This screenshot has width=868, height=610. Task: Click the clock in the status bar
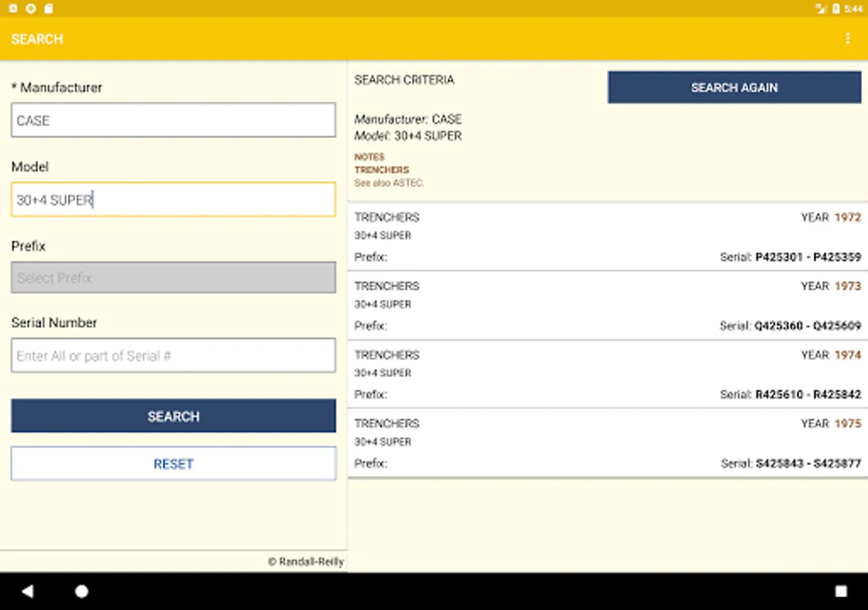tap(854, 9)
